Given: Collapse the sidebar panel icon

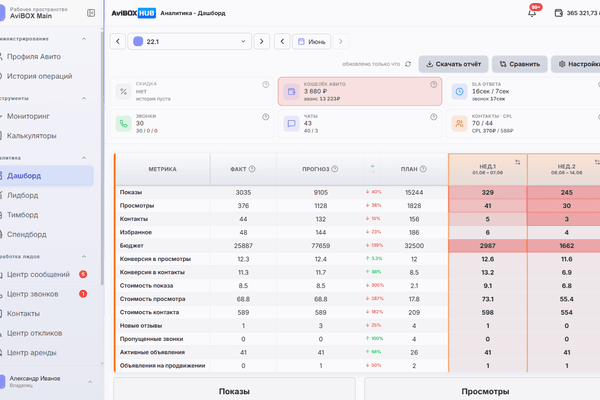Looking at the screenshot, I should click(x=91, y=13).
